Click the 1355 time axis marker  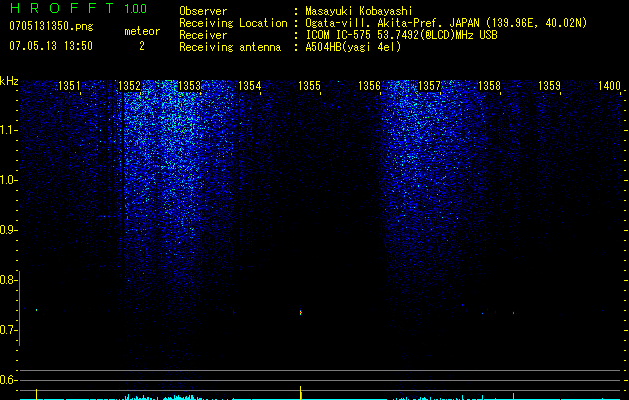click(x=310, y=86)
